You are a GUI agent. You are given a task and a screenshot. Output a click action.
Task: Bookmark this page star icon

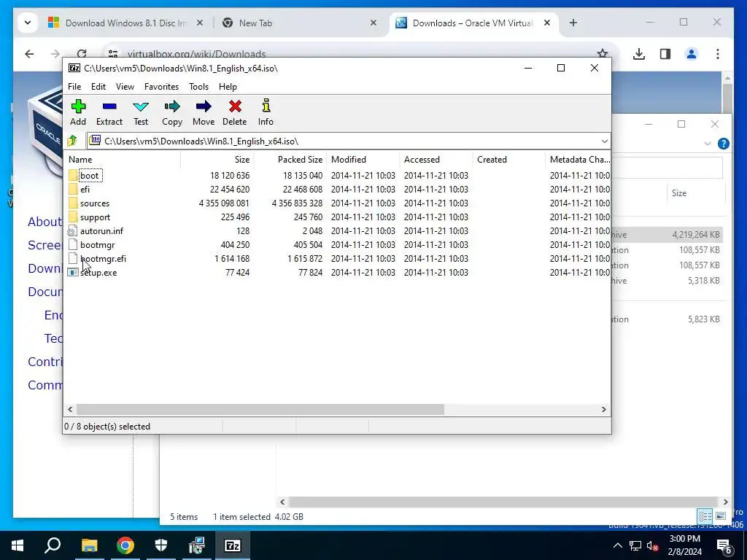tap(602, 54)
